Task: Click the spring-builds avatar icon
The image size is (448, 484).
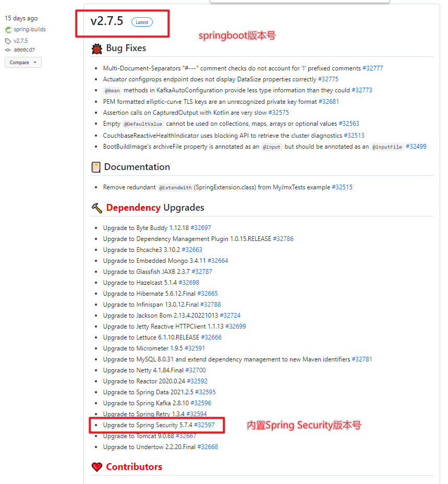Action: tap(8, 30)
